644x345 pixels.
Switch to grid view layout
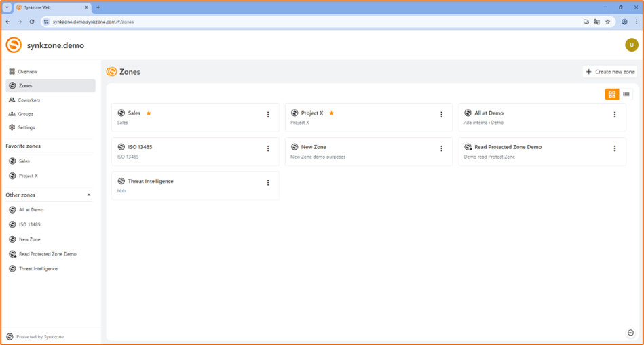[x=611, y=94]
